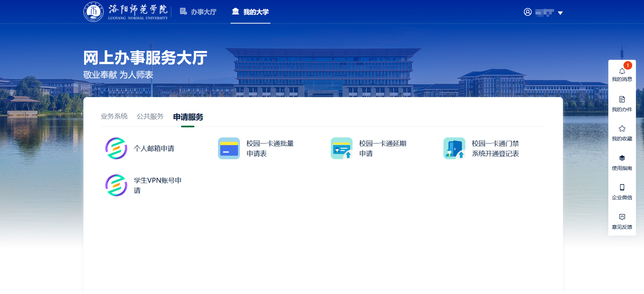
Task: Open the 学生VPN账号申请 icon
Action: 116,185
